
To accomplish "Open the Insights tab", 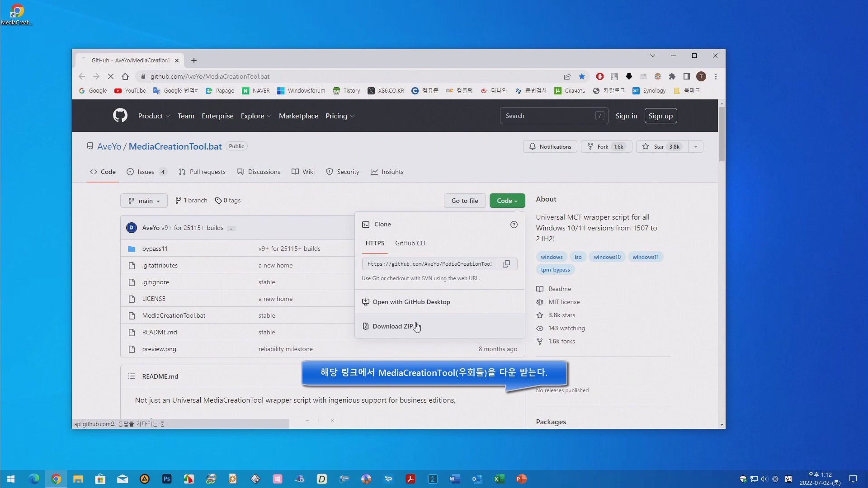I will 387,172.
